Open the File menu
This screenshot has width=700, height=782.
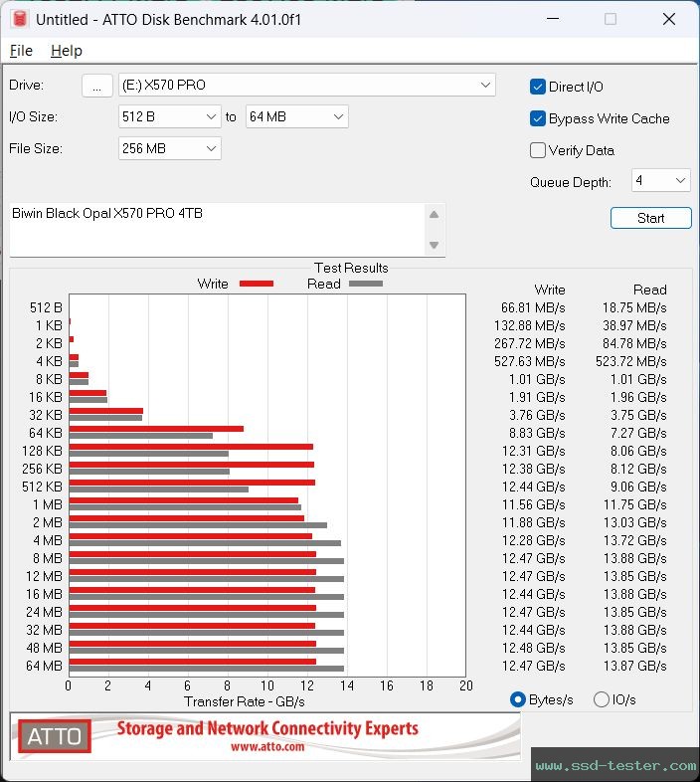[21, 51]
